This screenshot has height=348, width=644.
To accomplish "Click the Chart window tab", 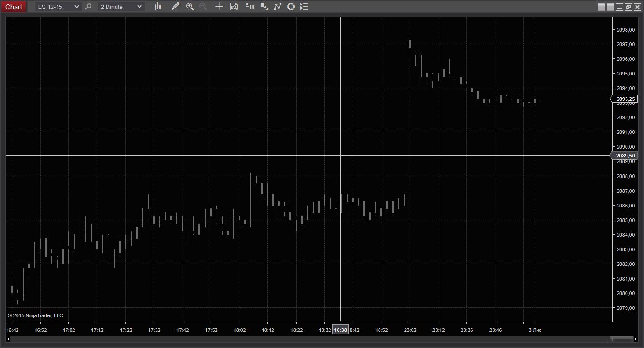I will pos(14,7).
